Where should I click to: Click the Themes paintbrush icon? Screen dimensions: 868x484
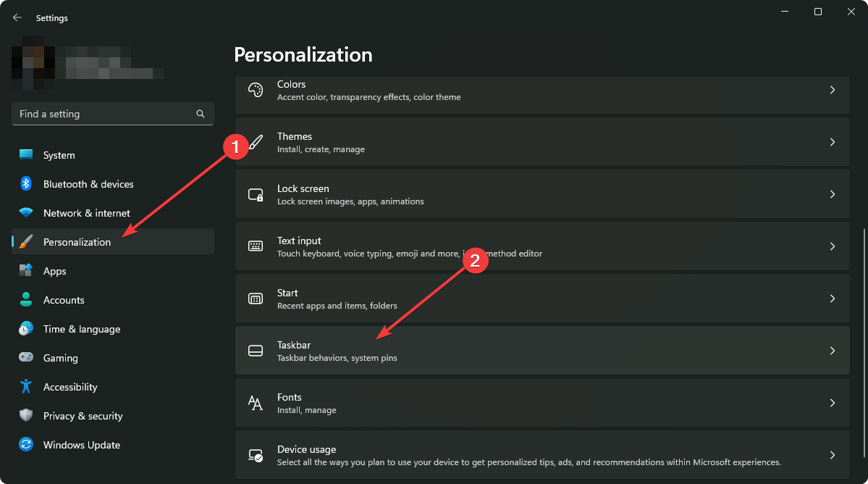pos(255,142)
